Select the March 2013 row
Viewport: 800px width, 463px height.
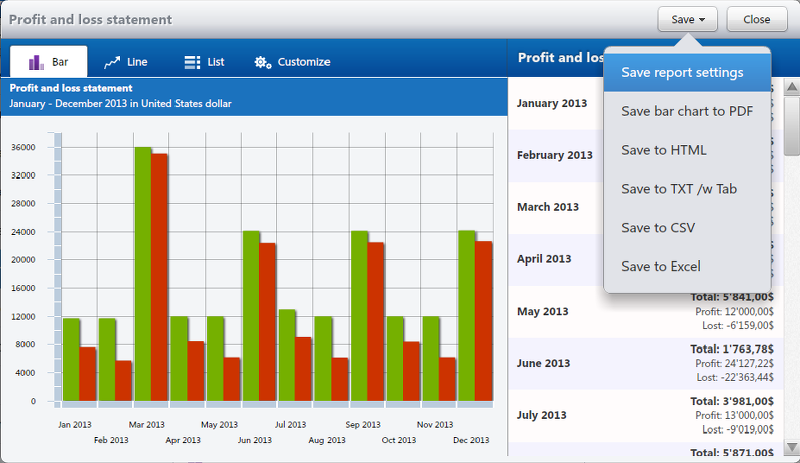[x=645, y=208]
